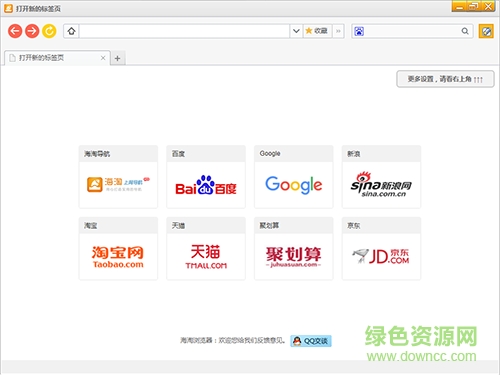Open the Tmall.com speed dial tile
Image resolution: width=500 pixels, height=375 pixels.
[206, 249]
